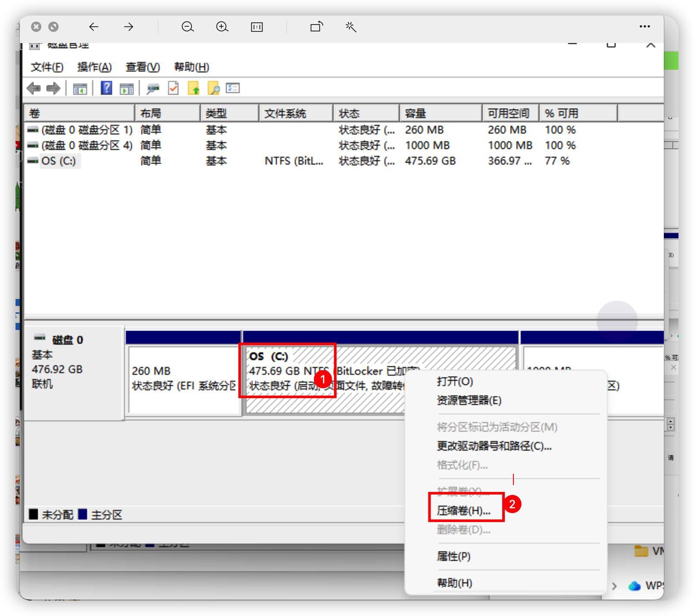Select 更改驱动器号和路径(C)... menu entry

pyautogui.click(x=494, y=446)
